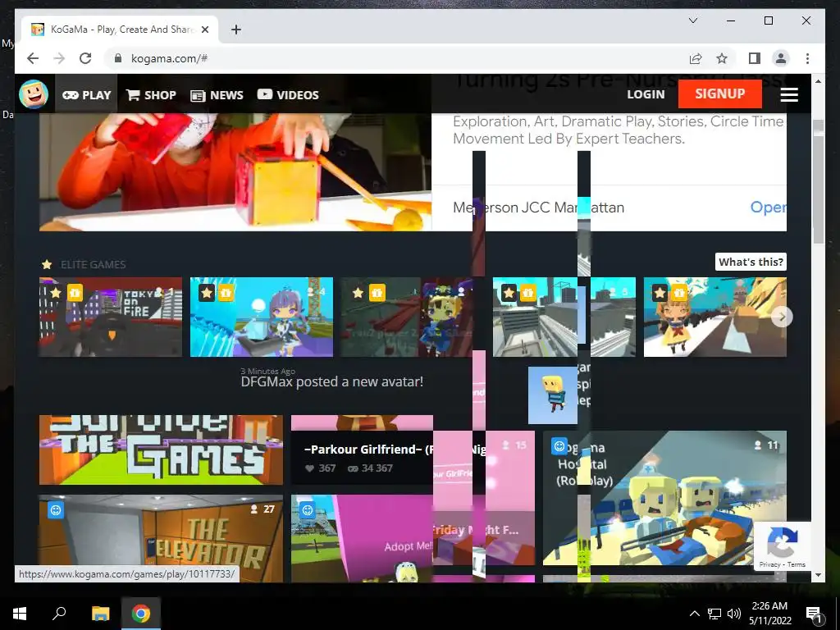Click gift badge on yellow-dress girl thumbnail
Image resolution: width=840 pixels, height=630 pixels.
click(679, 293)
